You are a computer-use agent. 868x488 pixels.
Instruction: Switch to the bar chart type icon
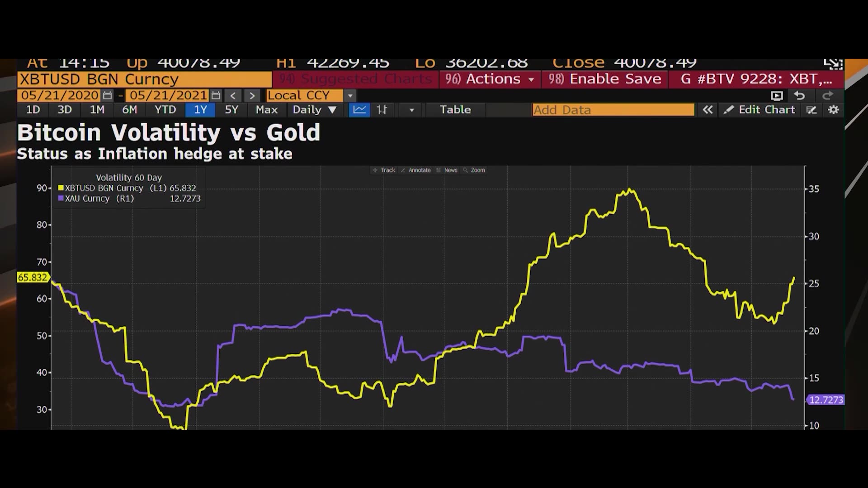pyautogui.click(x=382, y=110)
